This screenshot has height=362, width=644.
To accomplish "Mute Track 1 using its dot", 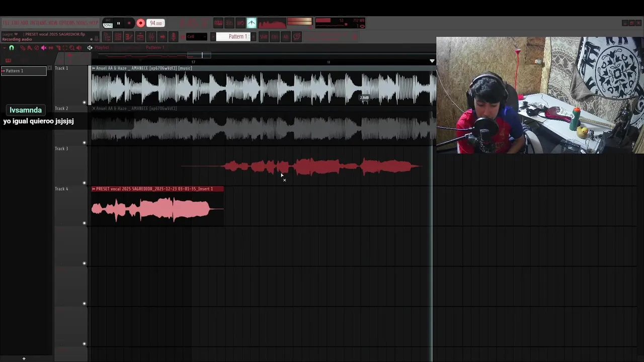I will (x=85, y=103).
